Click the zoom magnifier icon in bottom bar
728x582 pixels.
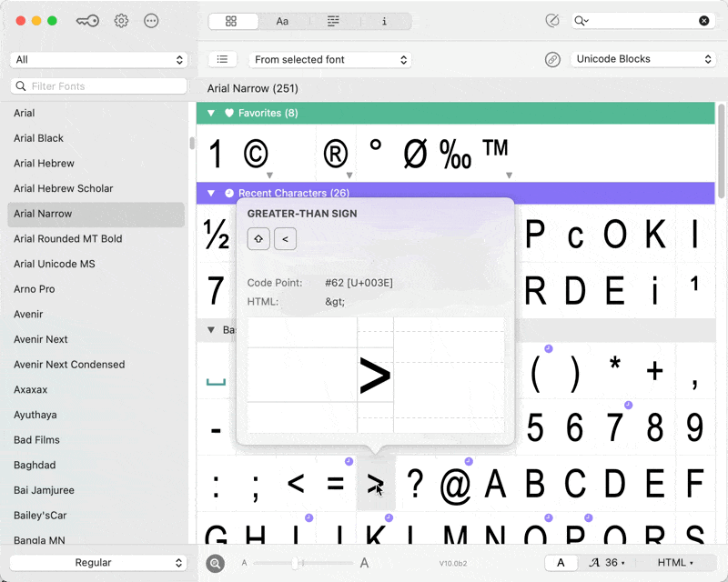(x=215, y=563)
